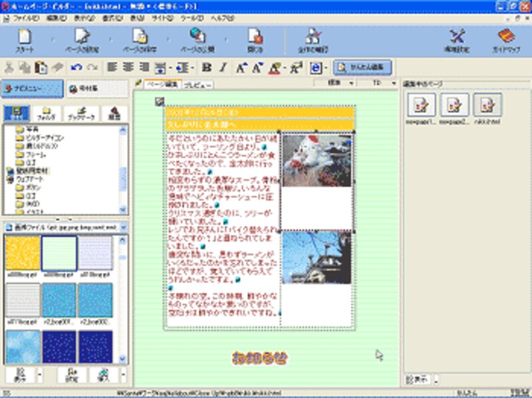Toggle right alignment
This screenshot has width=532, height=398.
coord(144,67)
